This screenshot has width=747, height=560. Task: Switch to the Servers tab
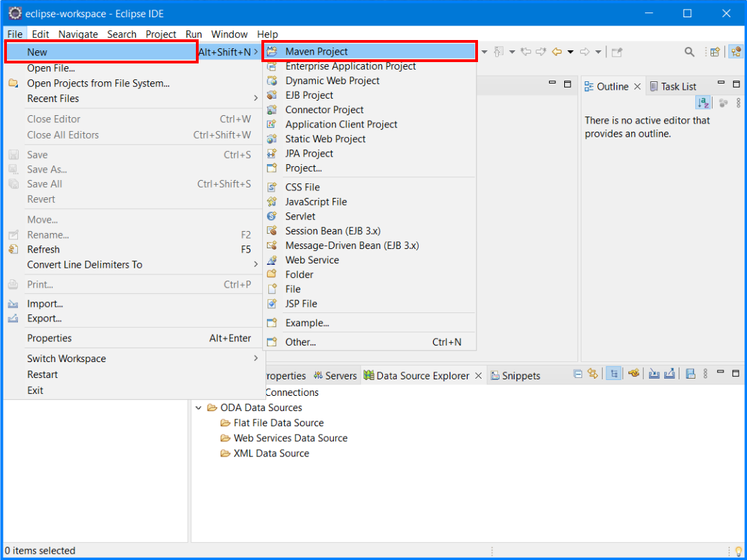click(x=341, y=375)
